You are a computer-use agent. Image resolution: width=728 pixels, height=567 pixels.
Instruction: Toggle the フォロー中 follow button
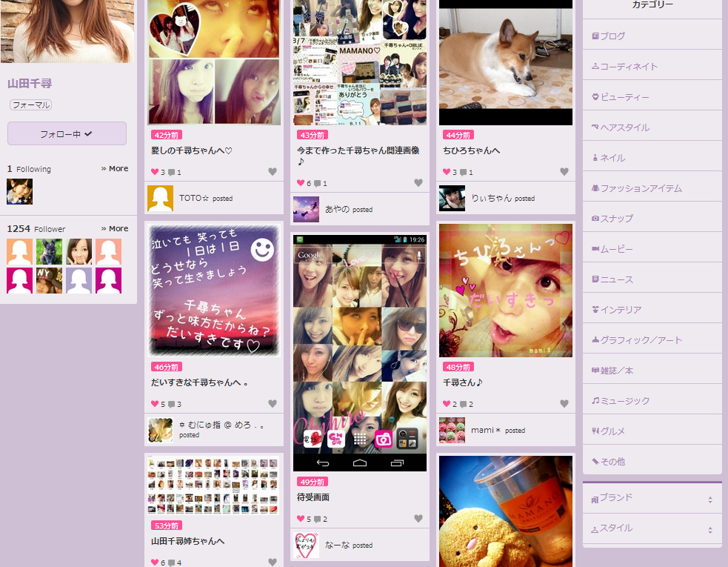coord(67,134)
